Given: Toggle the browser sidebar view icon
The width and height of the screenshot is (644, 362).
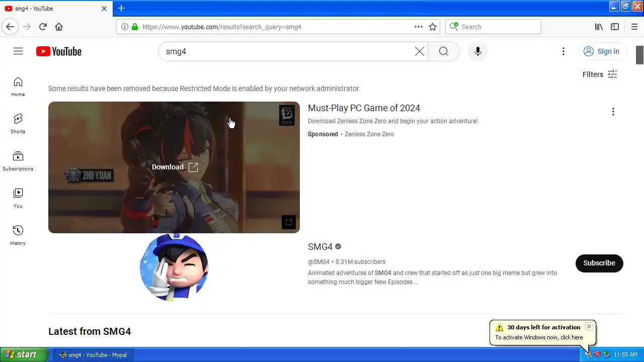Looking at the screenshot, I should click(x=615, y=27).
